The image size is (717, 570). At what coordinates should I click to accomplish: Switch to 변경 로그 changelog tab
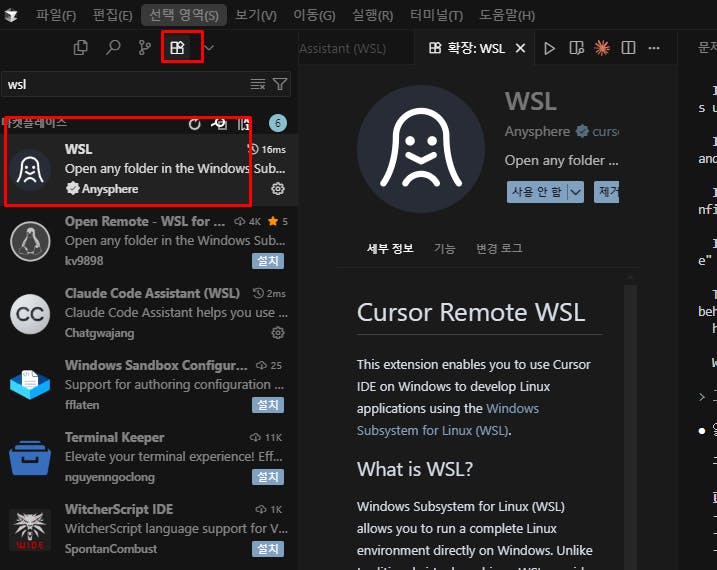pos(499,249)
